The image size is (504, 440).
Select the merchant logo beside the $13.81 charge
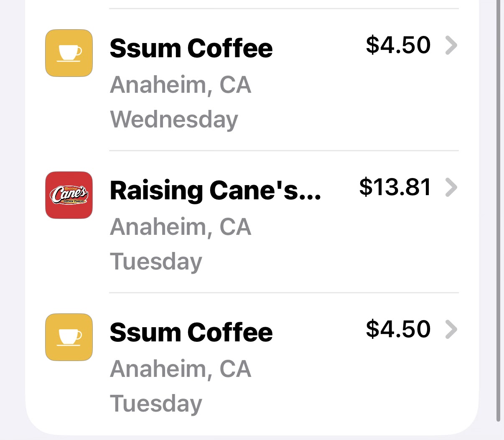[x=69, y=195]
